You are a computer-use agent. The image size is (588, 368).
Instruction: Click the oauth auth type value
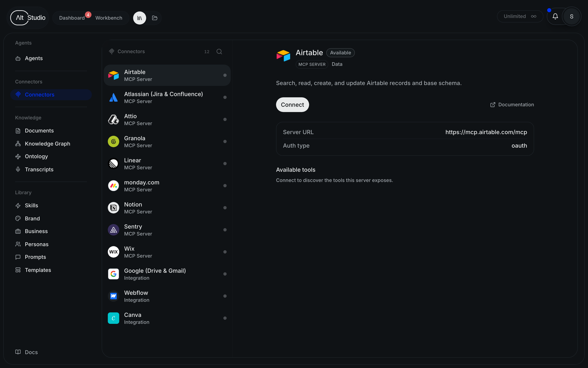tap(519, 146)
